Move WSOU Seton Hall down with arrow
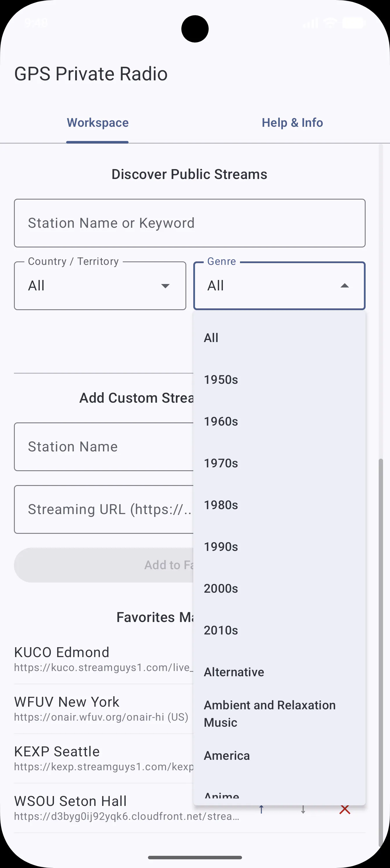The width and height of the screenshot is (390, 868). click(303, 809)
